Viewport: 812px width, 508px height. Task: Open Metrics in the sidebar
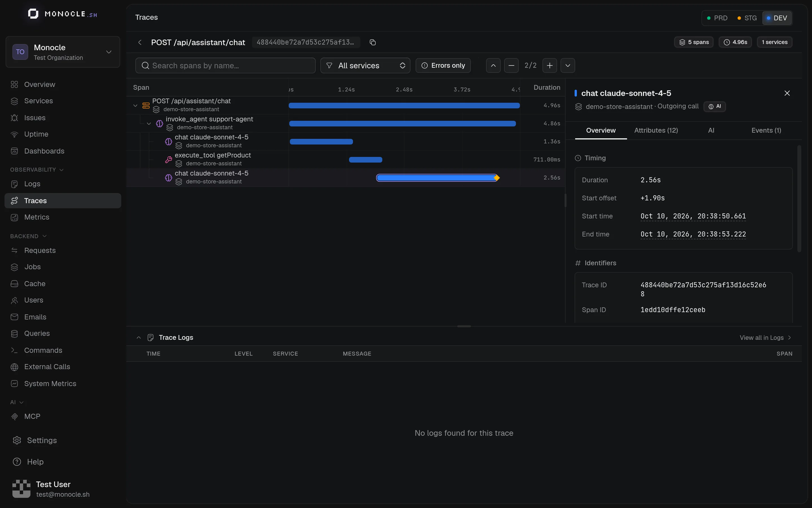(x=63, y=217)
